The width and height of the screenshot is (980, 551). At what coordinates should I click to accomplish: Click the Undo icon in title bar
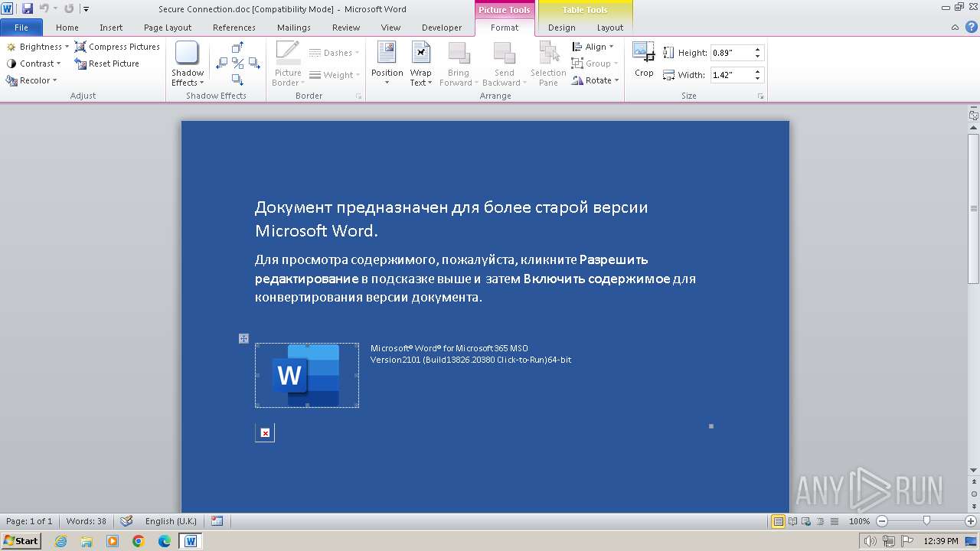(44, 8)
